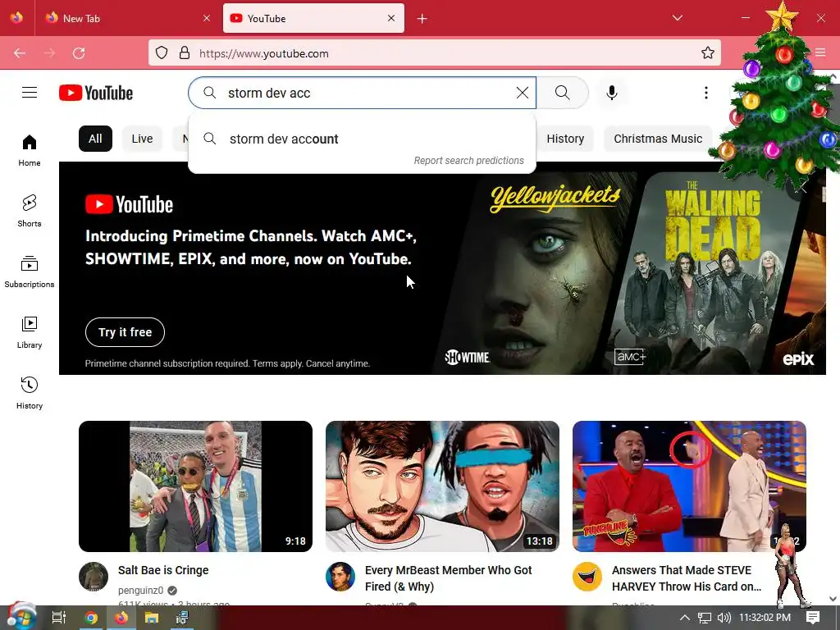Click the magnifier search button
840x630 pixels.
(563, 93)
